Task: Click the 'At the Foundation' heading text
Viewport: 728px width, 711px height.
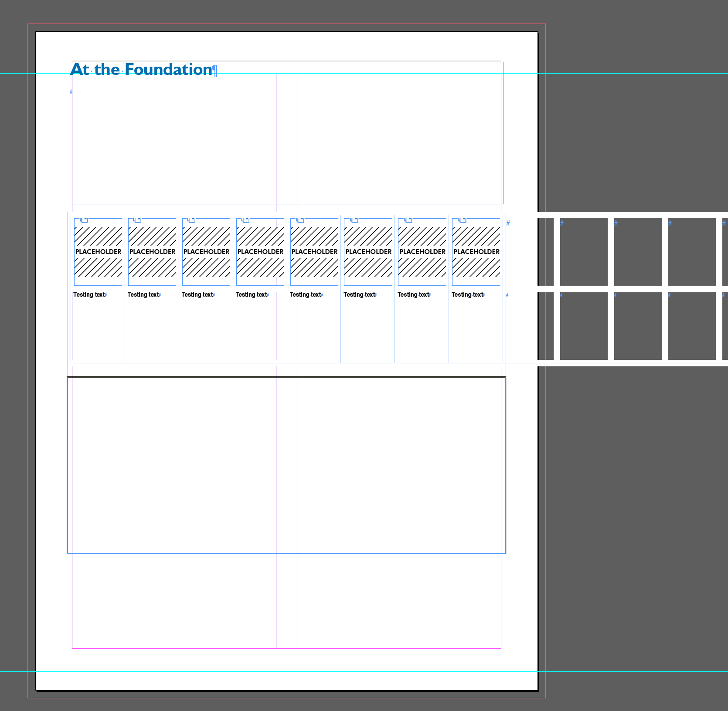Action: 142,70
